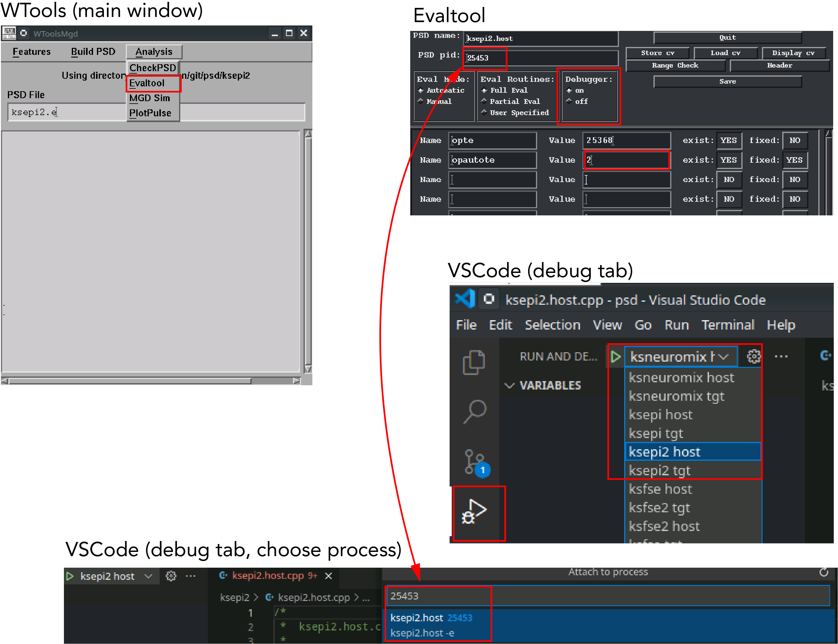The height and width of the screenshot is (644, 838).
Task: Select Evaltool from Analysis menu
Action: [x=153, y=83]
